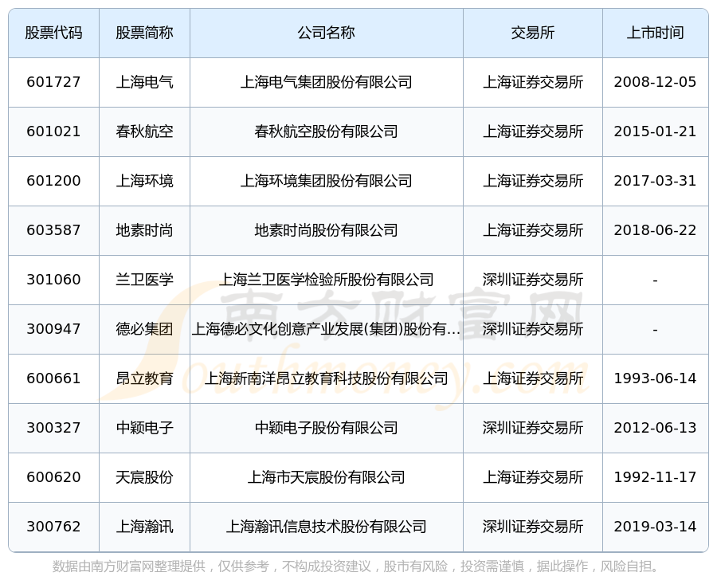Click the exchange cell in 603587 row
The height and width of the screenshot is (588, 717).
point(533,230)
